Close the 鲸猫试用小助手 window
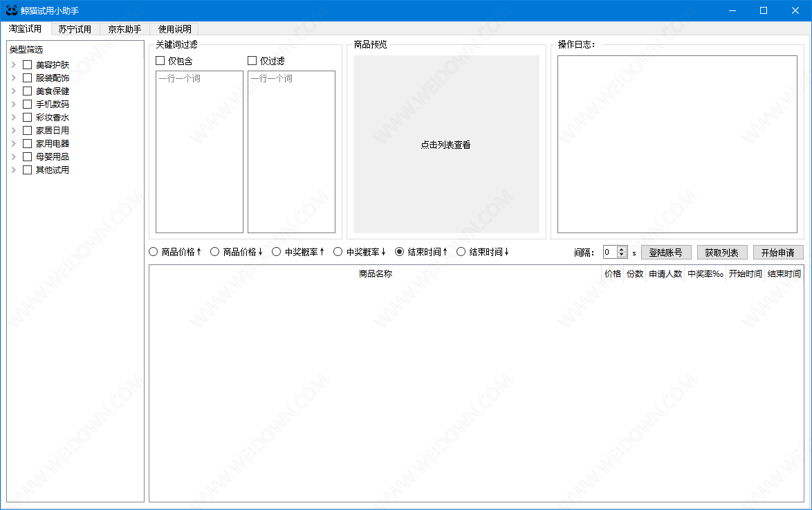 click(x=795, y=10)
